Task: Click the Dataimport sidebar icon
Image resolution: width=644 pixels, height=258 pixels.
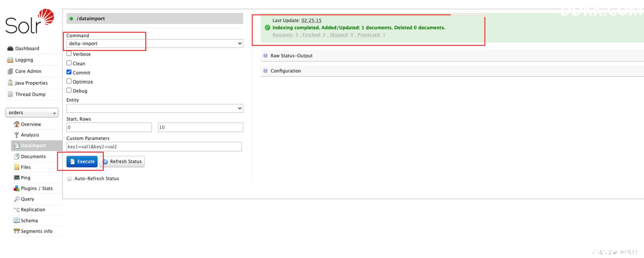Action: click(17, 145)
